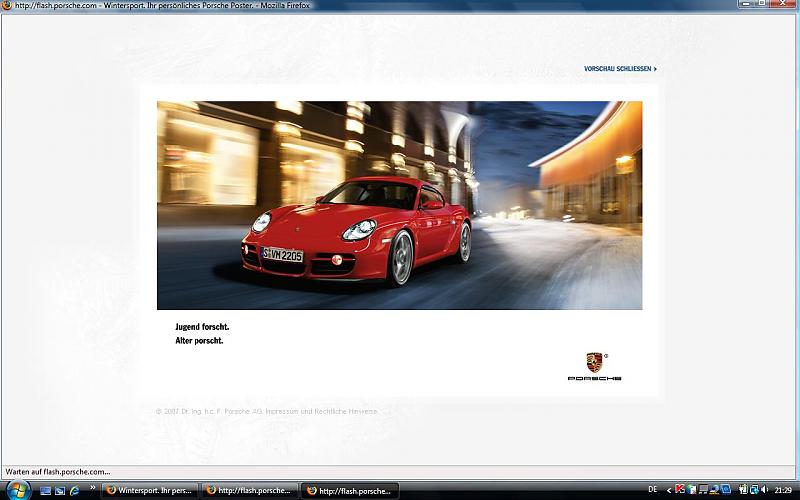The height and width of the screenshot is (500, 800).
Task: Click the Firefox icon in title bar
Action: (7, 6)
